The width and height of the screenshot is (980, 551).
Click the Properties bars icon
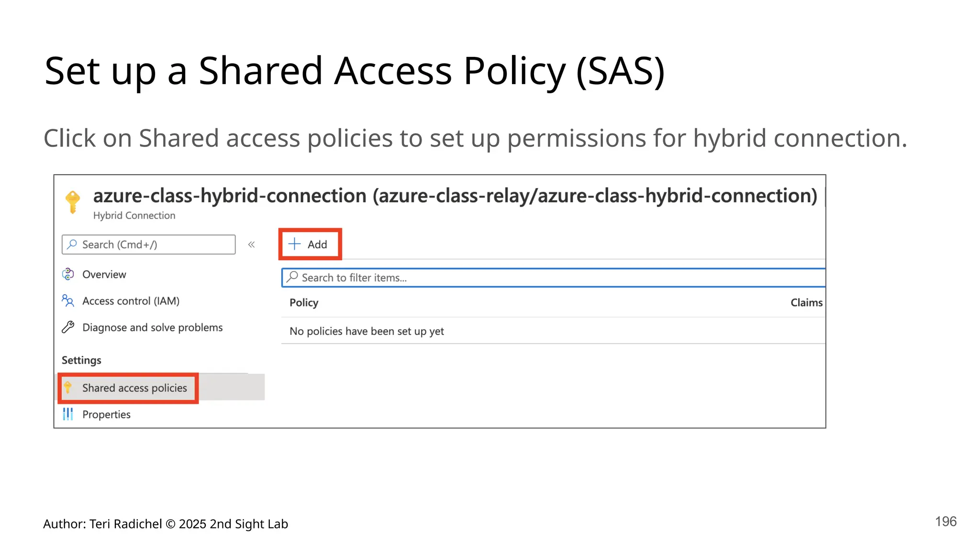[x=68, y=414]
